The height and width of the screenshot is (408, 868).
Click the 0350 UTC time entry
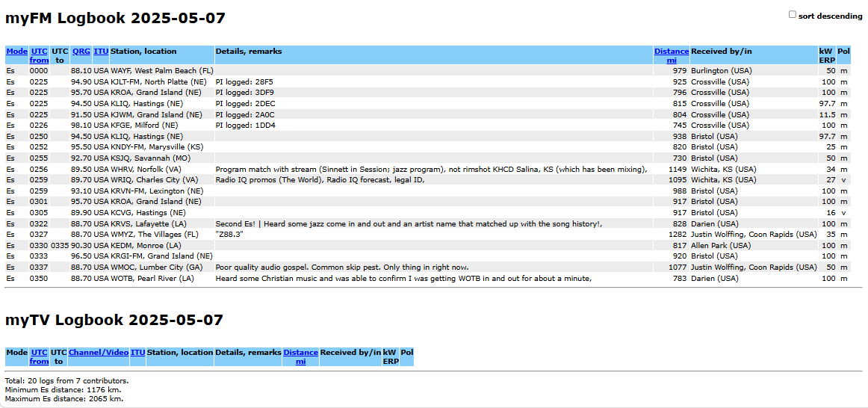point(39,279)
